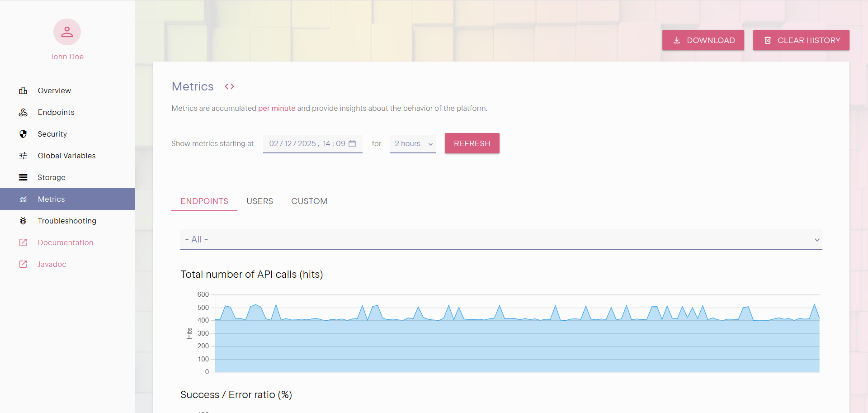Image resolution: width=868 pixels, height=413 pixels.
Task: Select the Overview bar chart icon
Action: pos(23,90)
